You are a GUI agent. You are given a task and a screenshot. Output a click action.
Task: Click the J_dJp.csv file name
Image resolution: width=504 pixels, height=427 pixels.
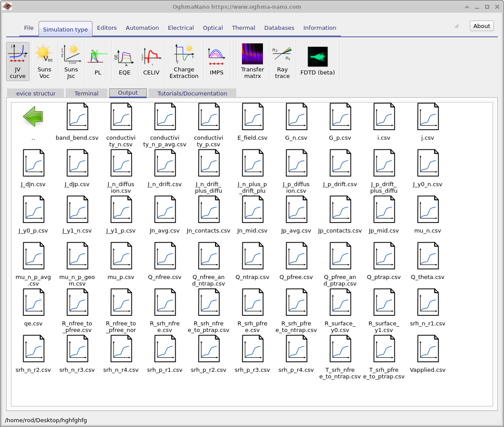(x=77, y=184)
